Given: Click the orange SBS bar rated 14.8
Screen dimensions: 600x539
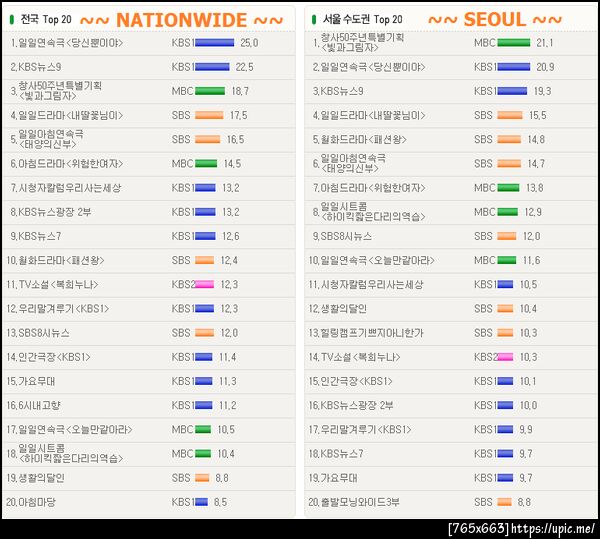Looking at the screenshot, I should (509, 139).
